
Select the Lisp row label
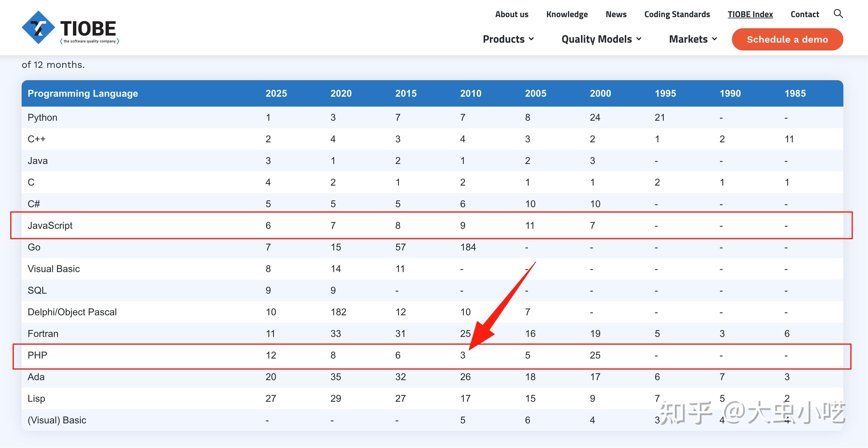pyautogui.click(x=36, y=398)
